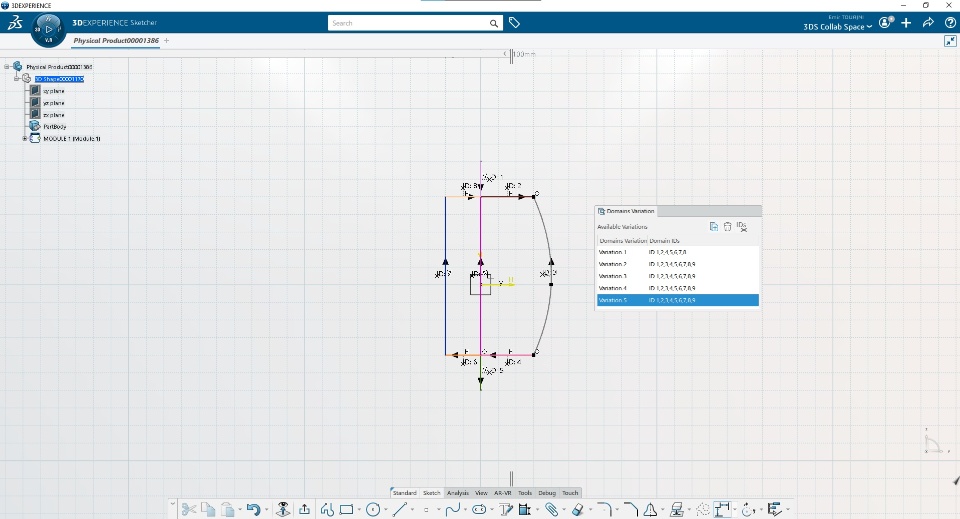Click the help question mark icon
Viewport: 960px width, 519px height.
950,23
